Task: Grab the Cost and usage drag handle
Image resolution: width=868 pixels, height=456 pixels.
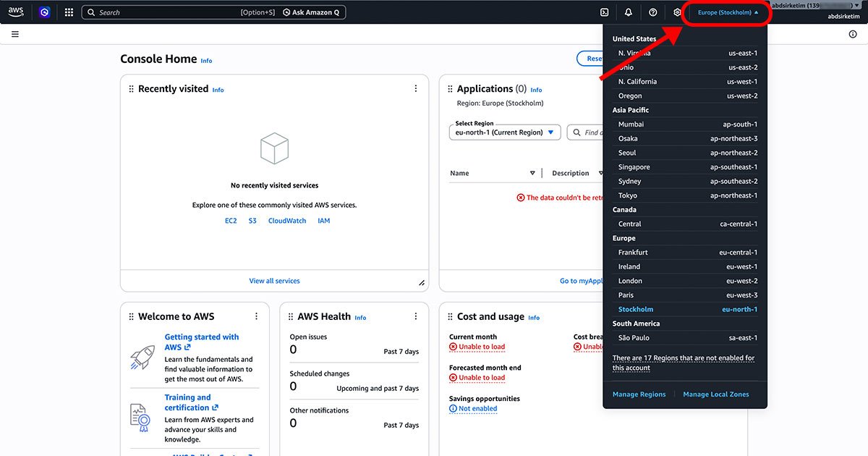Action: (450, 317)
